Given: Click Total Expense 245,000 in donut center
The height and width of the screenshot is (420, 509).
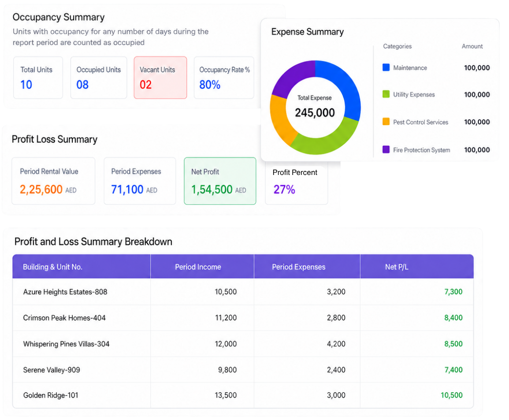Looking at the screenshot, I should click(x=315, y=108).
